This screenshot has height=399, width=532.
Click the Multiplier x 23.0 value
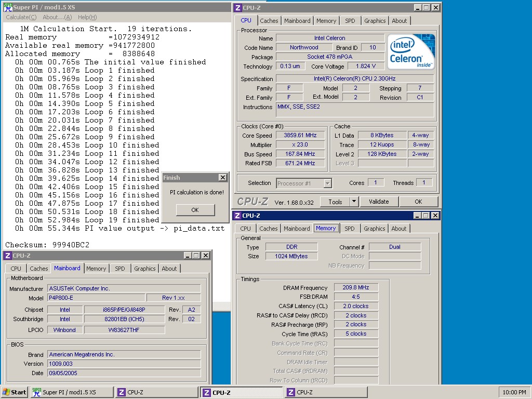click(300, 145)
